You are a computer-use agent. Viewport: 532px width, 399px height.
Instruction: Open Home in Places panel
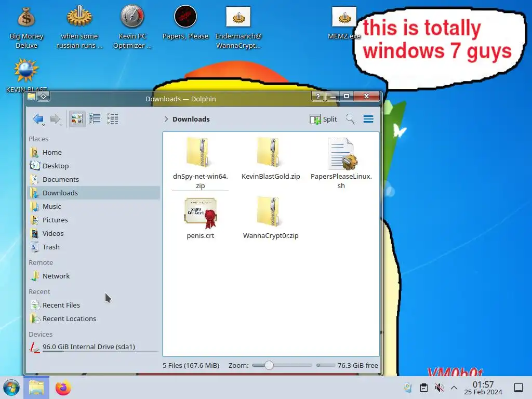[94, 152]
